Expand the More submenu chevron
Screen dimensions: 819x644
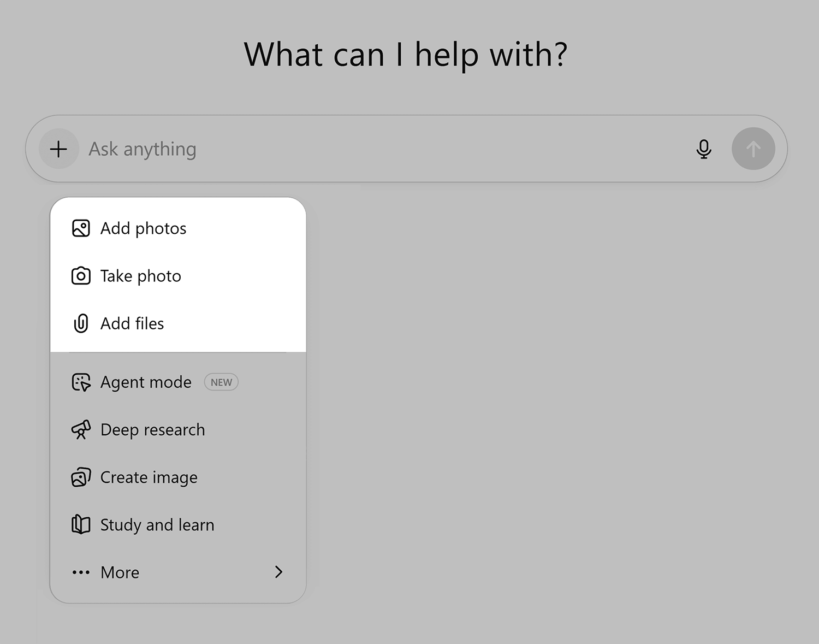point(278,572)
